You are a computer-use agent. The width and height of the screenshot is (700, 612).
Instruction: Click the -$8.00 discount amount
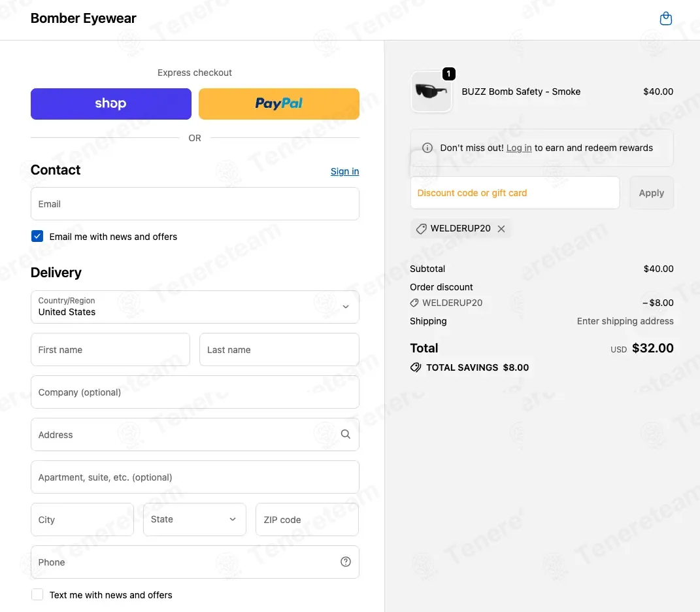tap(658, 303)
